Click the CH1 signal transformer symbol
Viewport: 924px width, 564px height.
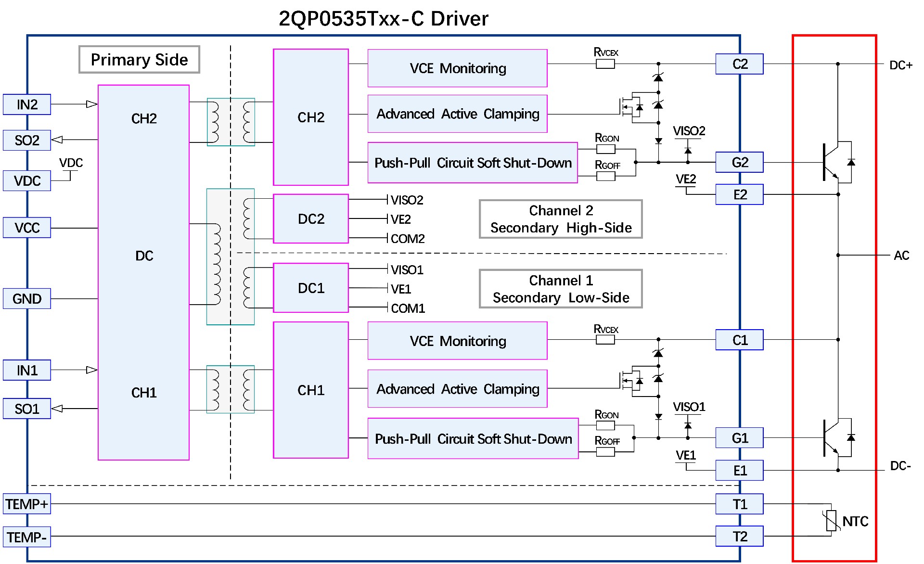click(231, 389)
